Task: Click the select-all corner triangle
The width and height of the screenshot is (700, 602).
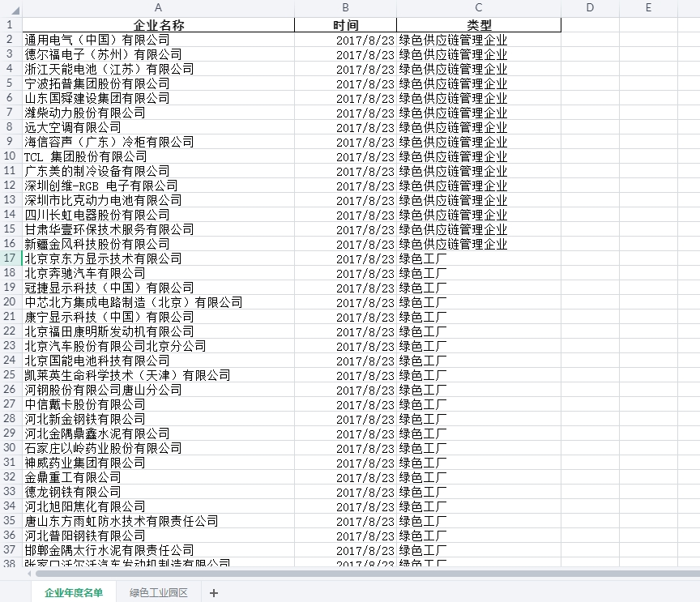Action: [x=15, y=10]
